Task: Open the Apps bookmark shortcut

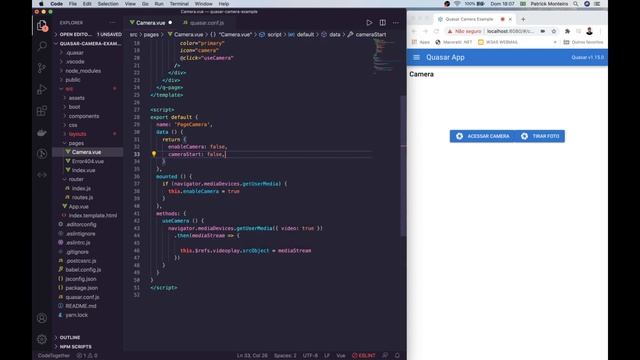Action: coord(421,42)
